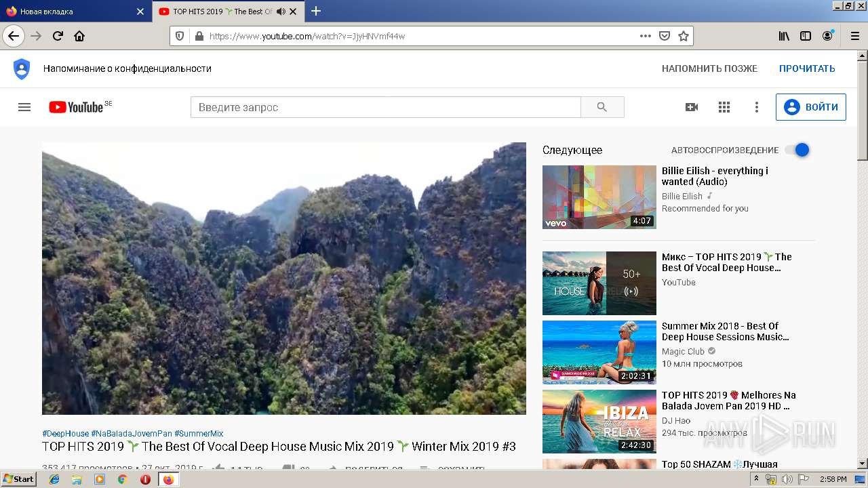Open the DJ Hao channel name
Image resolution: width=868 pixels, height=488 pixels.
point(676,420)
